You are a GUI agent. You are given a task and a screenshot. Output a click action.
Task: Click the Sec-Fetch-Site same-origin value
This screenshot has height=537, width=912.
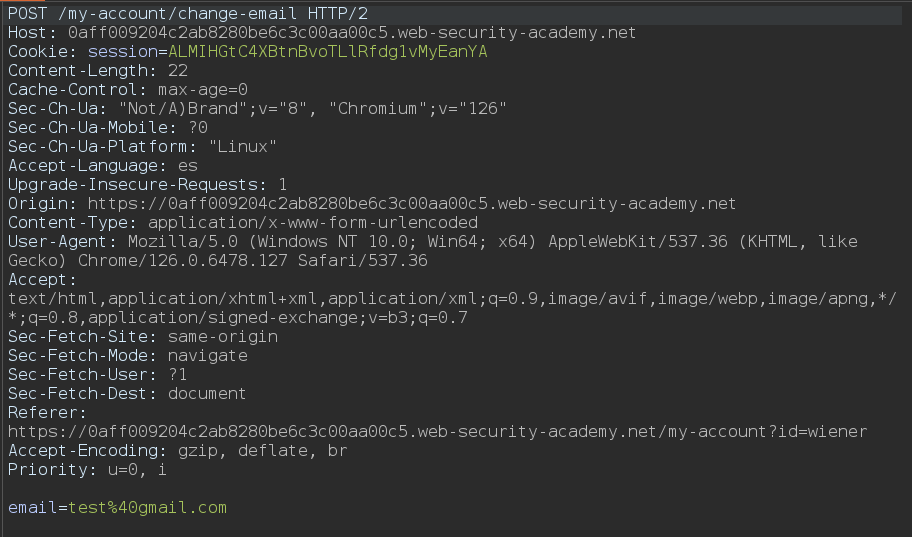click(223, 337)
